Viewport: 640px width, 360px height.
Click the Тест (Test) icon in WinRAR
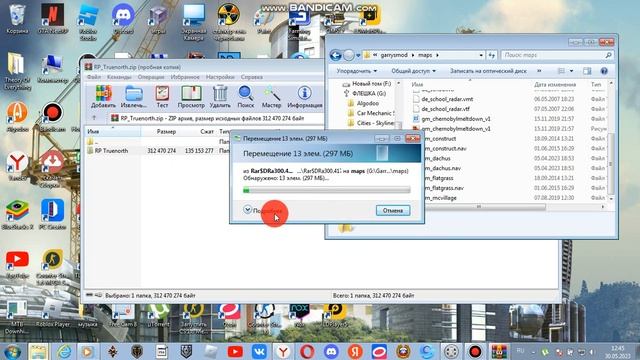coord(162,96)
